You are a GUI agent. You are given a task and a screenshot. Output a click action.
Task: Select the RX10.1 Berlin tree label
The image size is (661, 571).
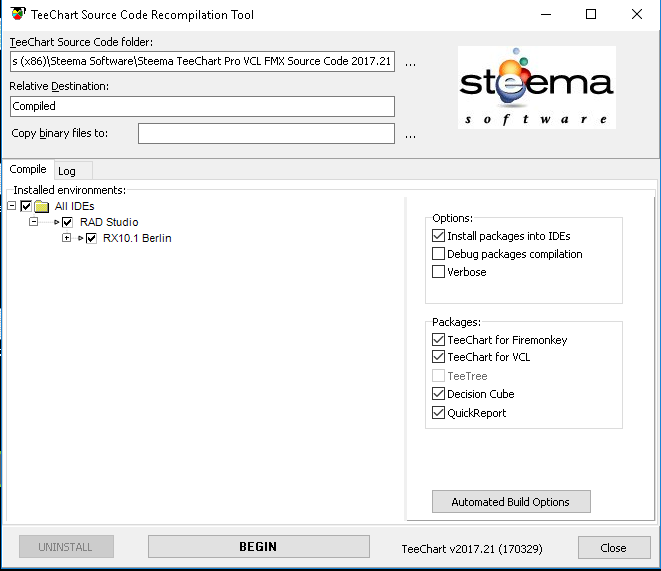pos(137,238)
